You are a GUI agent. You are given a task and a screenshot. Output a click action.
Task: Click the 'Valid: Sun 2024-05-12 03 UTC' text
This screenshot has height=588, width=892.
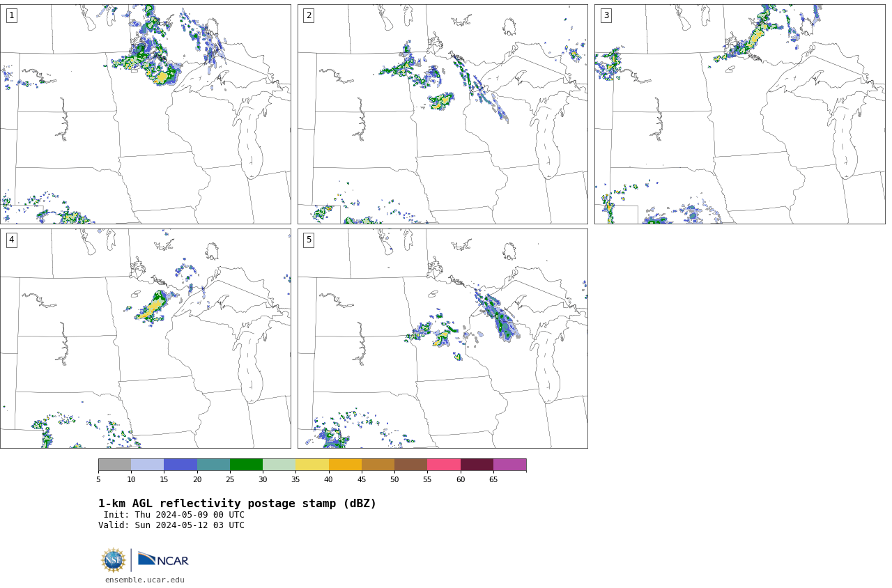171,525
